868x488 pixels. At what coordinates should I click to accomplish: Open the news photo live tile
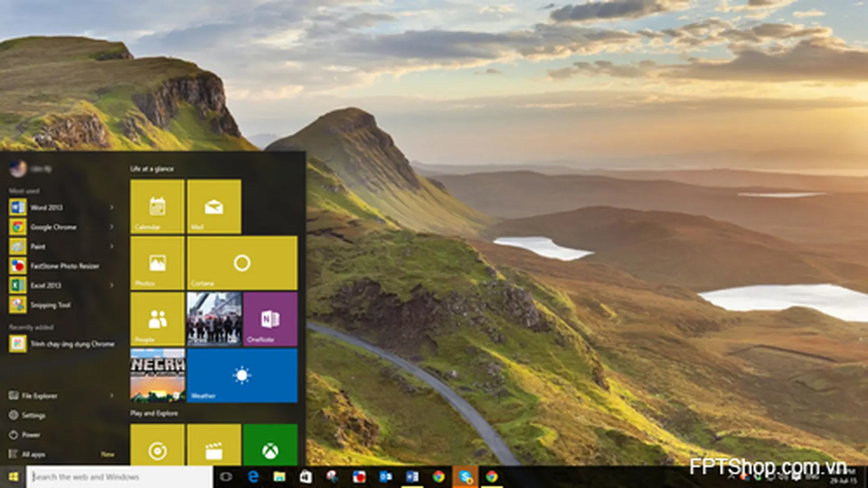pyautogui.click(x=214, y=319)
